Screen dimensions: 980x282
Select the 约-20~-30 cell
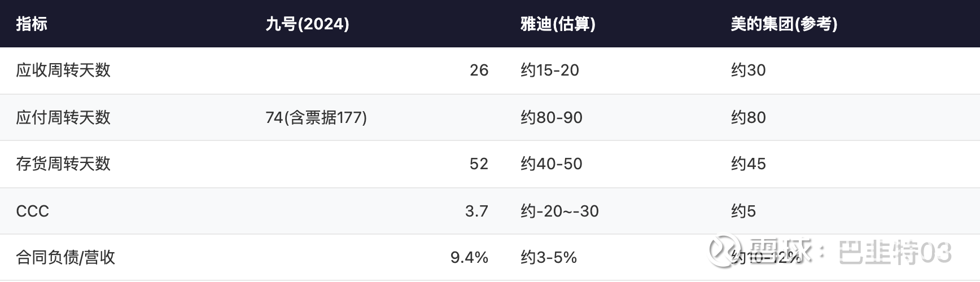coord(559,211)
